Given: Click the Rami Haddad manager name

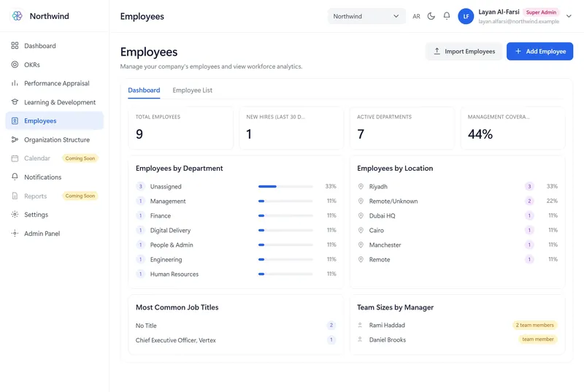Looking at the screenshot, I should click(x=387, y=325).
